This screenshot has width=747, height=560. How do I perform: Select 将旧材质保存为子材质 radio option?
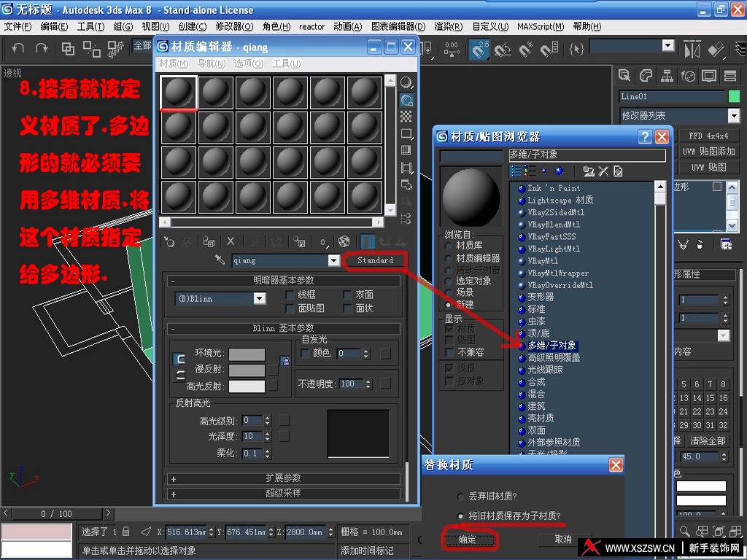(x=460, y=516)
